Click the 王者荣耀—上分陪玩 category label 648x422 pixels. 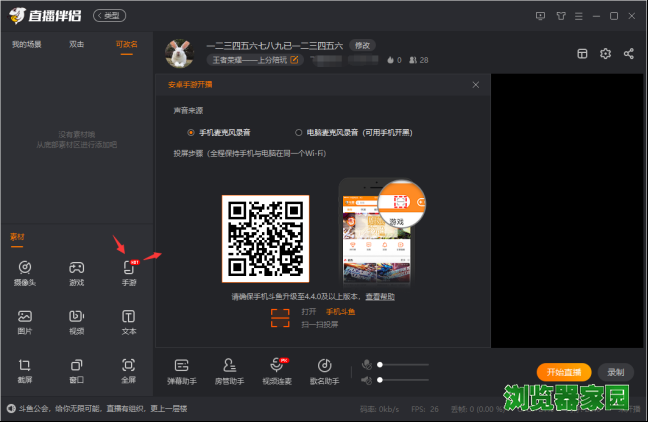250,60
